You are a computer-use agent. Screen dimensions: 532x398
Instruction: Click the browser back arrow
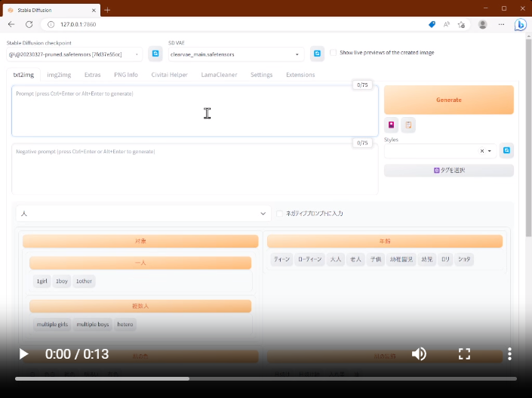click(11, 24)
